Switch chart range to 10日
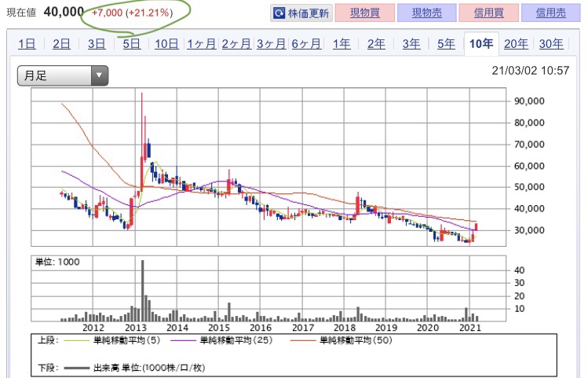The image size is (588, 378). 166,44
